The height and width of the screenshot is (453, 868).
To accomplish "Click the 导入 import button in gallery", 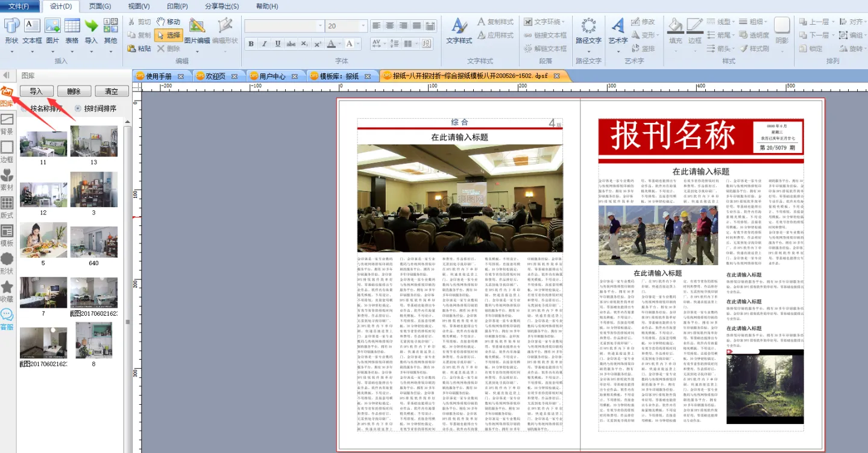I will click(x=36, y=91).
